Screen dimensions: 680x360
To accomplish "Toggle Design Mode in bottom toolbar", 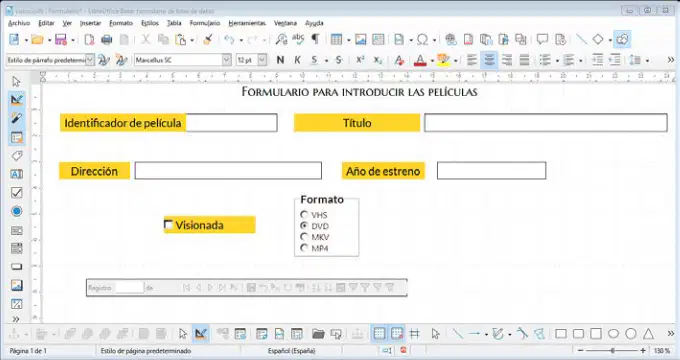I will [x=200, y=334].
